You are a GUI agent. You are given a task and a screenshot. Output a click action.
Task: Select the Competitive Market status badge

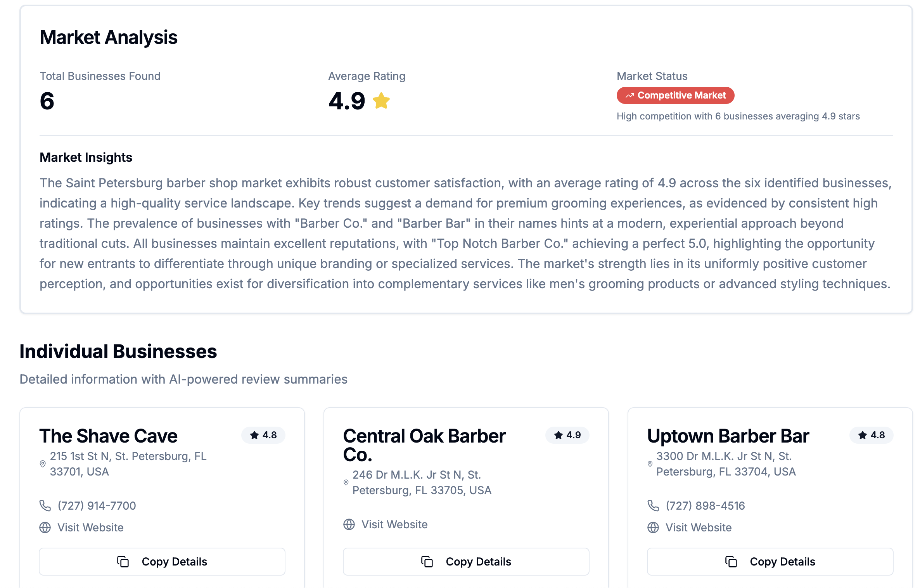[x=675, y=95]
